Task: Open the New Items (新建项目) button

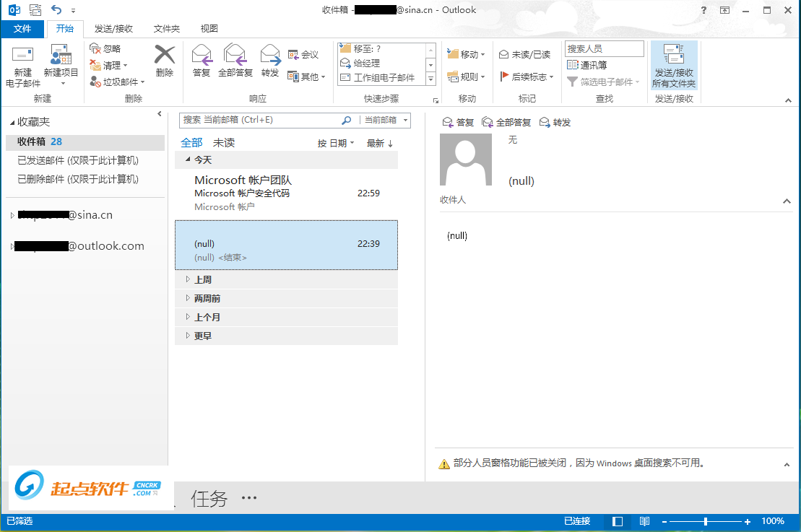Action: [x=61, y=66]
